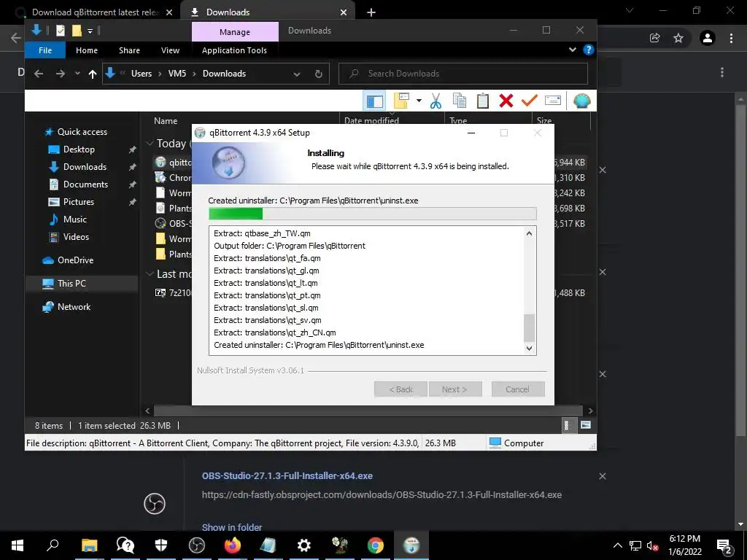Collapse the Last month file group
The image size is (747, 560).
149,274
